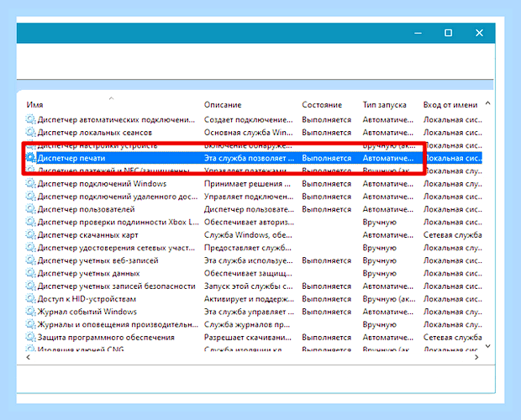Minimize the services window
The image size is (521, 420).
point(418,33)
